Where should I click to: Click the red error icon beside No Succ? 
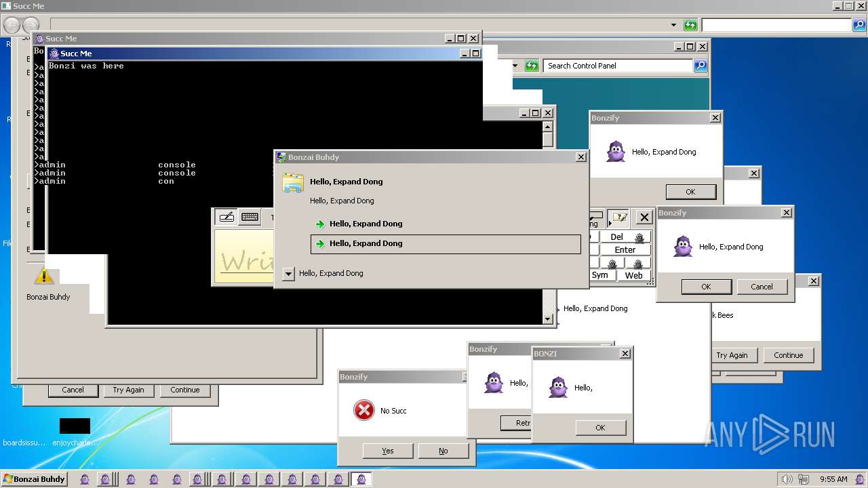[x=364, y=410]
